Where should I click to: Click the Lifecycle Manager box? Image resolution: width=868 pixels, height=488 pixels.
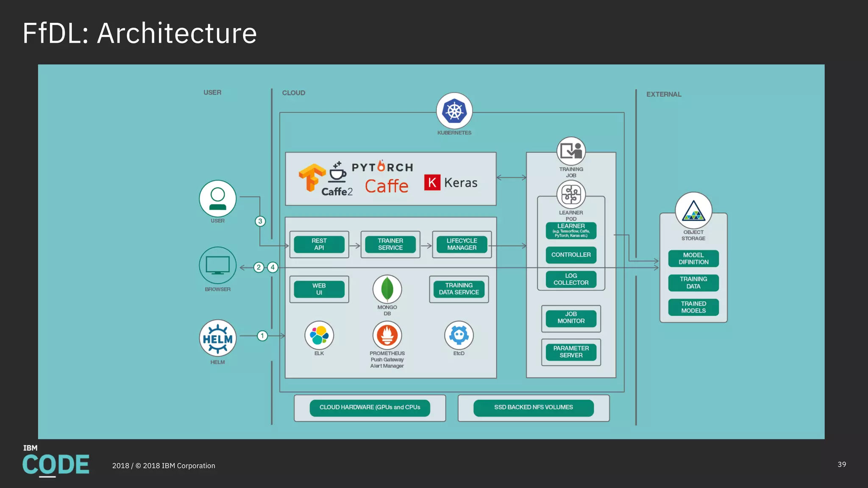coord(462,244)
